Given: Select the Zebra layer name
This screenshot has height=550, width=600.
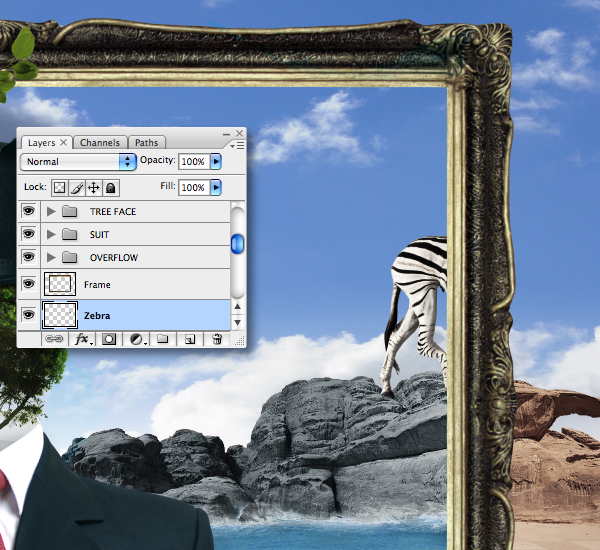Looking at the screenshot, I should click(97, 316).
